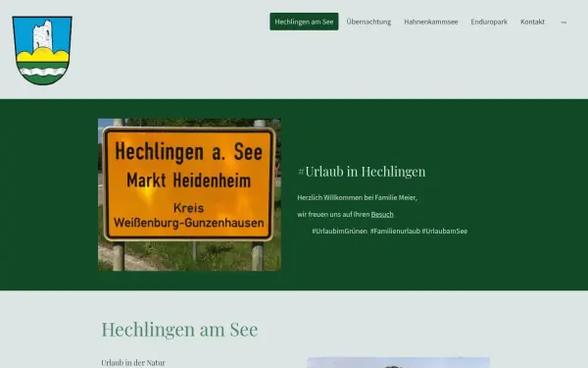This screenshot has height=368, width=588.
Task: Open the Hechlingen am See menu item
Action: [304, 22]
